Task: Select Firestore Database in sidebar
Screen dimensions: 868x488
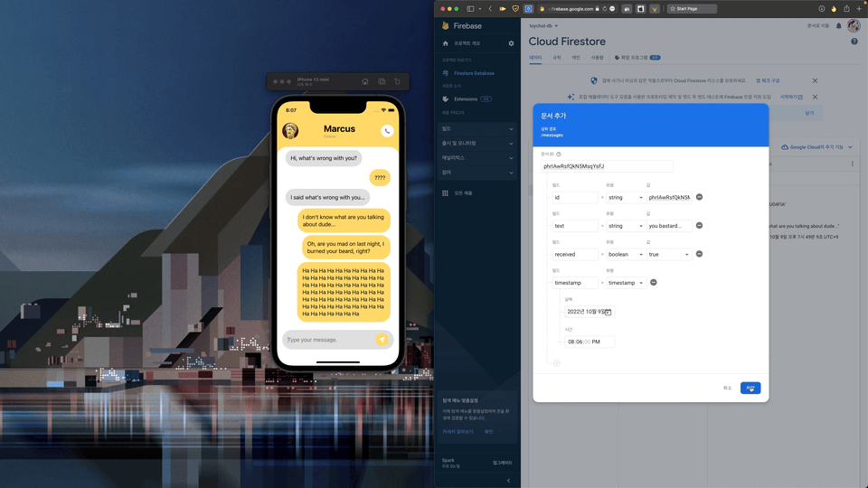Action: coord(474,73)
